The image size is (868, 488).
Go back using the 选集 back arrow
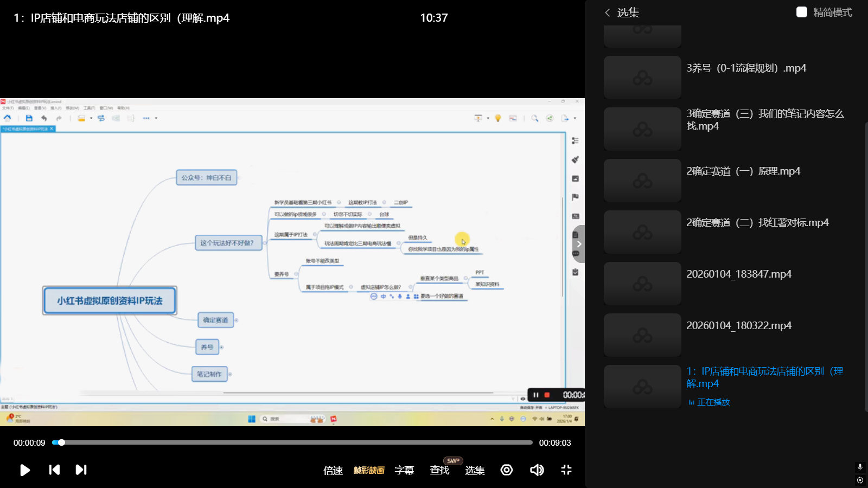pyautogui.click(x=608, y=12)
